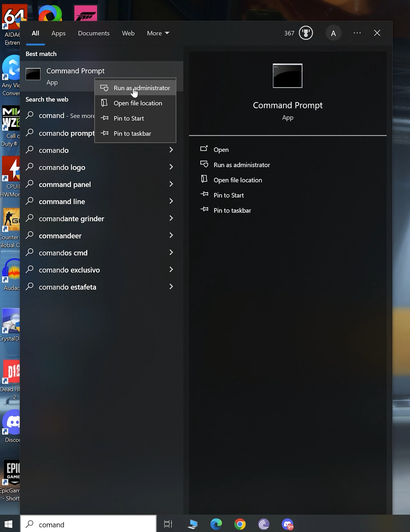Open Audacity desktop shortcut

click(x=11, y=275)
